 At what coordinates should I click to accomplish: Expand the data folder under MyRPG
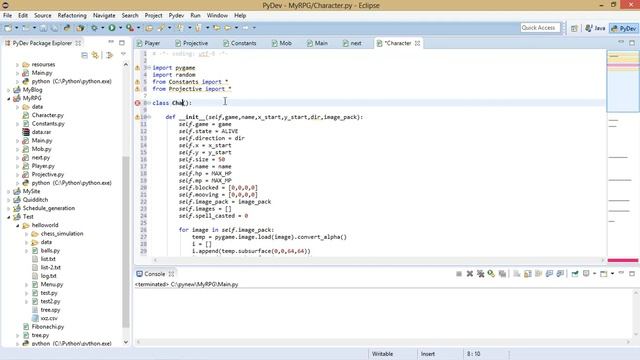(x=18, y=107)
